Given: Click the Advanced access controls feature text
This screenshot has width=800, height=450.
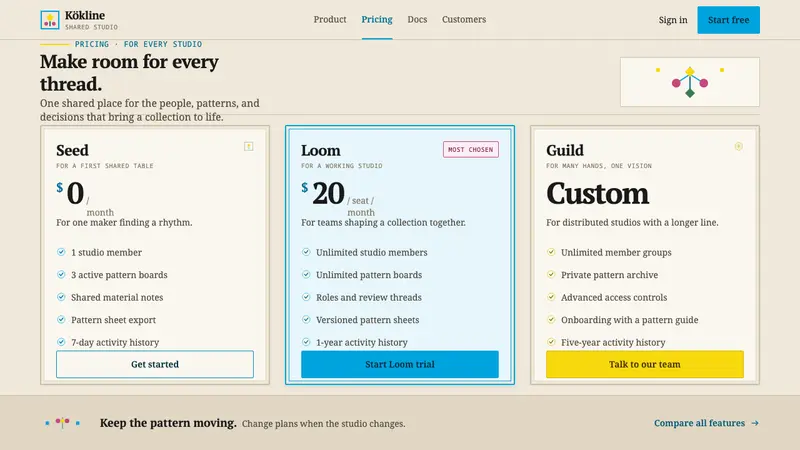Looking at the screenshot, I should 614,297.
